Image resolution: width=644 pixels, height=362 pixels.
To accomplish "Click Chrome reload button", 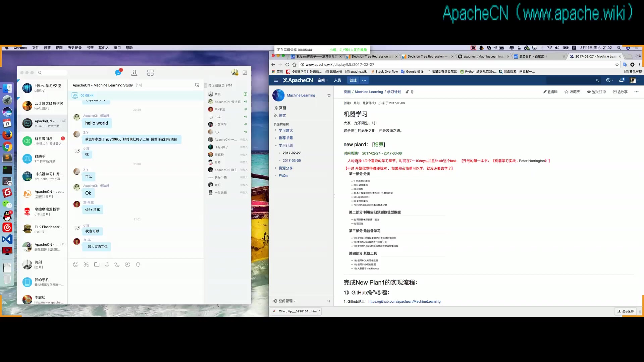I will tap(287, 64).
